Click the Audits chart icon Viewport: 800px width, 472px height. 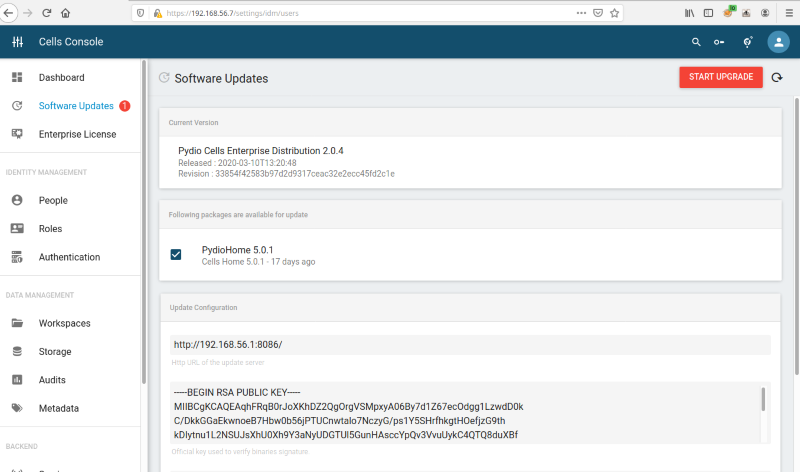(17, 380)
